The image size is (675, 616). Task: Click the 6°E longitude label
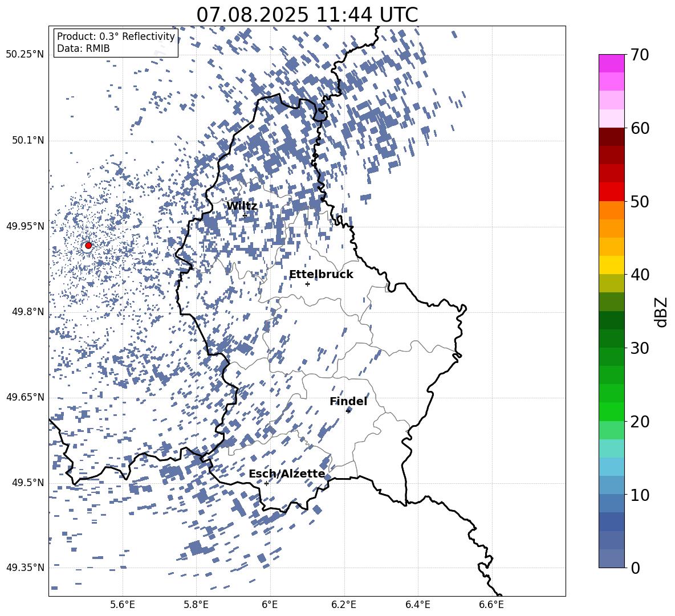click(270, 605)
